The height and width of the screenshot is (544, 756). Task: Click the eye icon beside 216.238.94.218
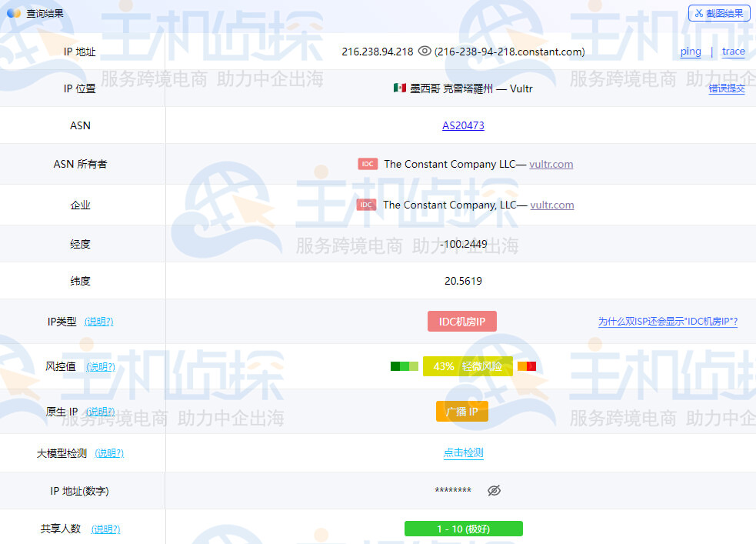tap(425, 51)
